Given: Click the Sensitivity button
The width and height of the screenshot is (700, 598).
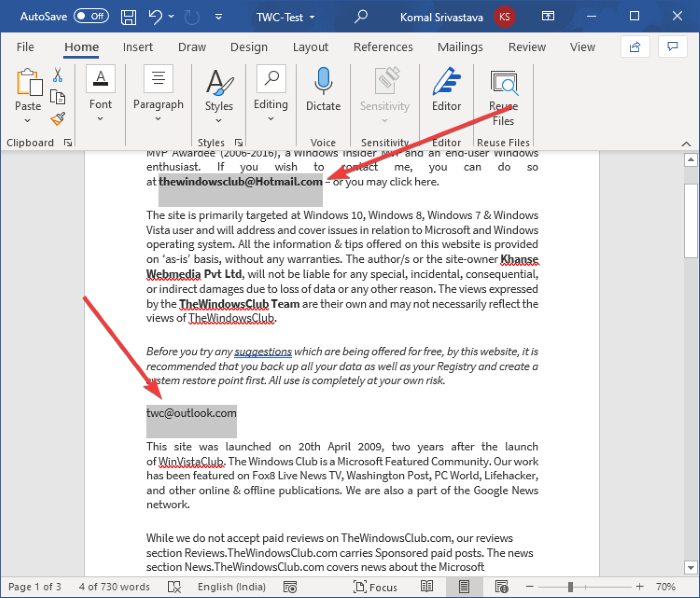Looking at the screenshot, I should pyautogui.click(x=384, y=95).
